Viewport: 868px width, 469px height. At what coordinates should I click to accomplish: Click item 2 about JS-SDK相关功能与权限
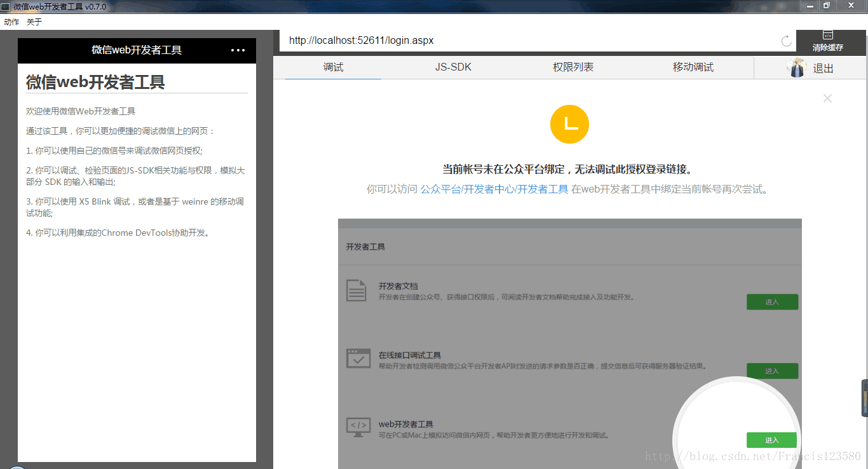[x=135, y=176]
